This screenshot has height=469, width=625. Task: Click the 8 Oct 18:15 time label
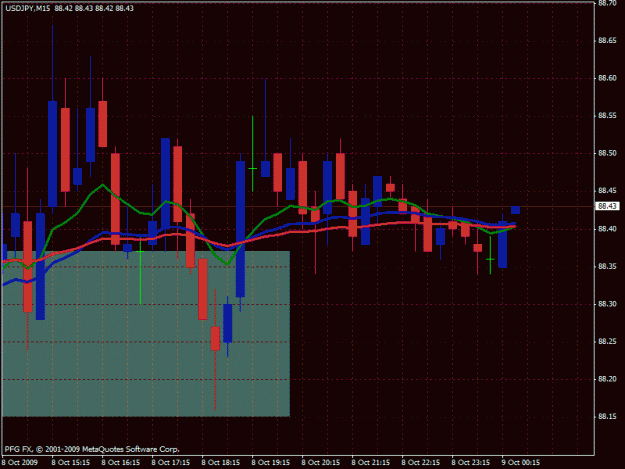[x=221, y=463]
